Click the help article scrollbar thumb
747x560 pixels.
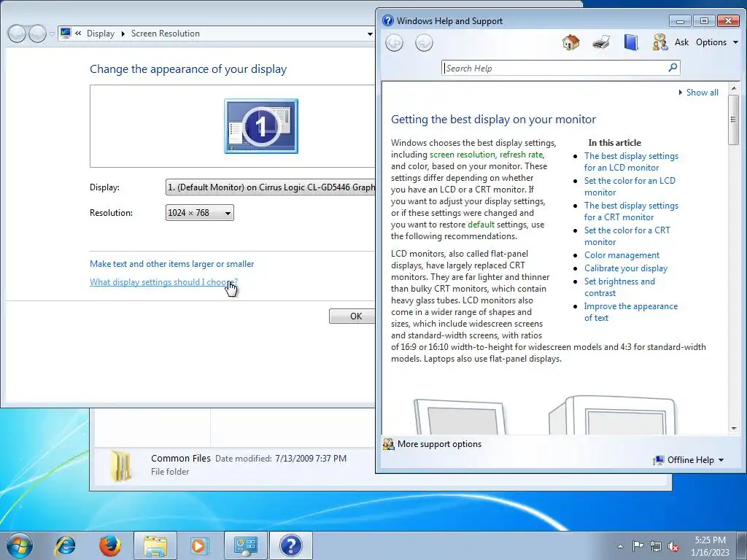[734, 120]
